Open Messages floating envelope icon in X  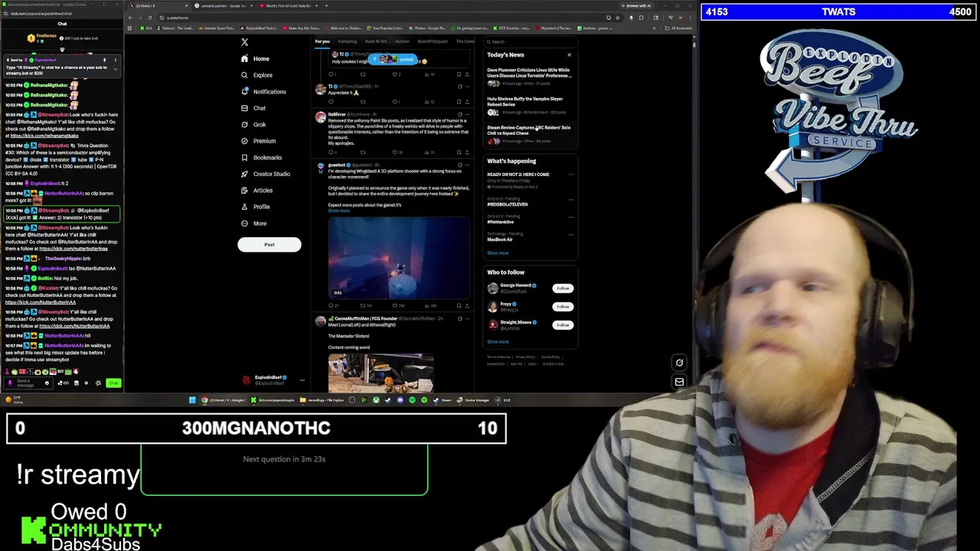pyautogui.click(x=679, y=381)
